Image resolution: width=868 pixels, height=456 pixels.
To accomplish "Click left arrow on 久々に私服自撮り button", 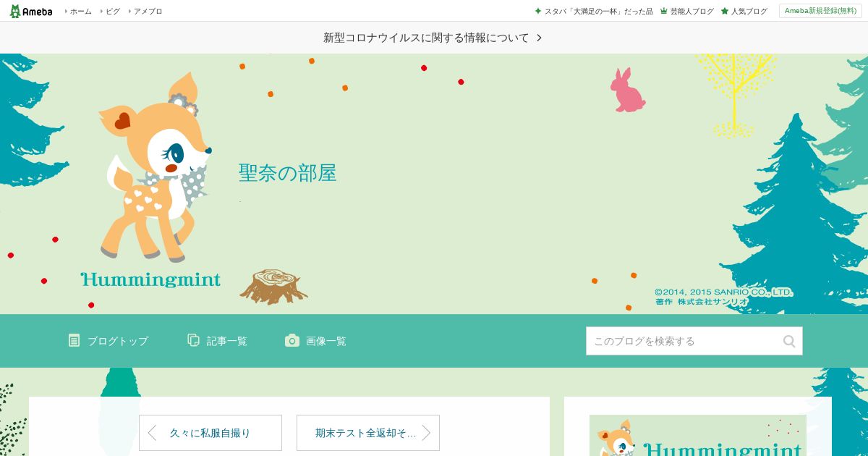I will [152, 433].
